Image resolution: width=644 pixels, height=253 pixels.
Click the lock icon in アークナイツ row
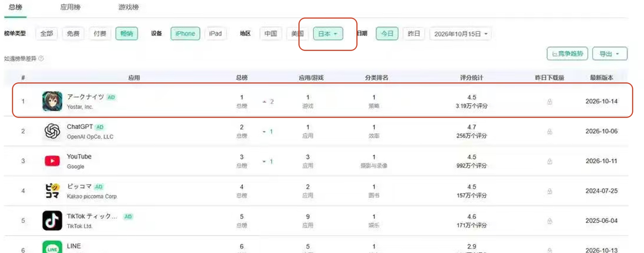point(550,102)
